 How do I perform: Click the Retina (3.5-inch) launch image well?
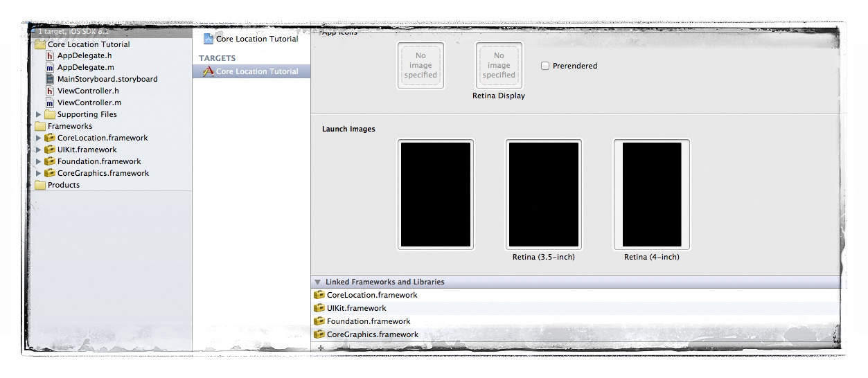tap(543, 195)
